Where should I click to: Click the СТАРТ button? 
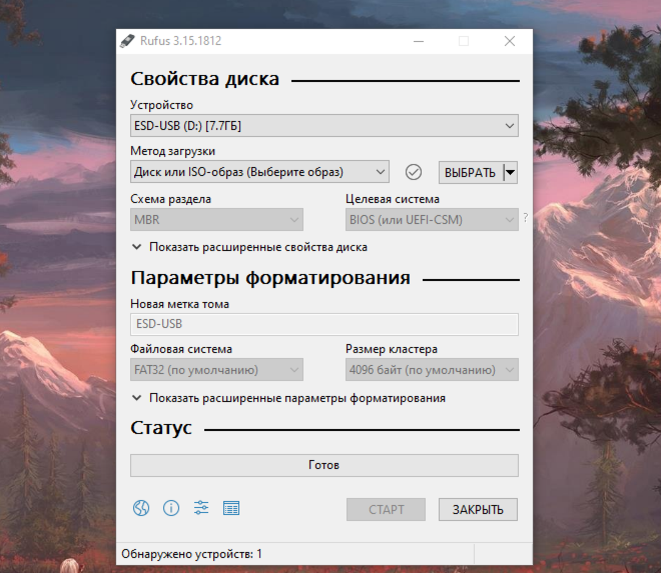coord(386,510)
